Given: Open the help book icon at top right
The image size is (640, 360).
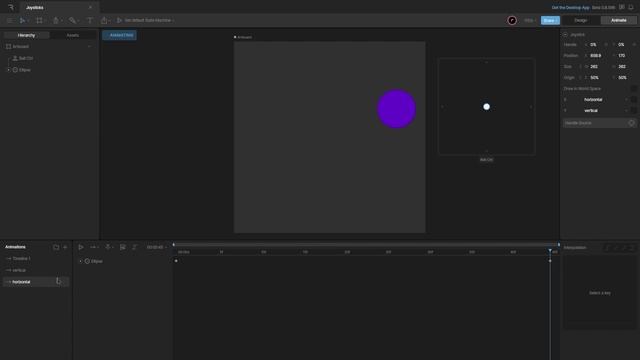Looking at the screenshot, I should tap(622, 7).
